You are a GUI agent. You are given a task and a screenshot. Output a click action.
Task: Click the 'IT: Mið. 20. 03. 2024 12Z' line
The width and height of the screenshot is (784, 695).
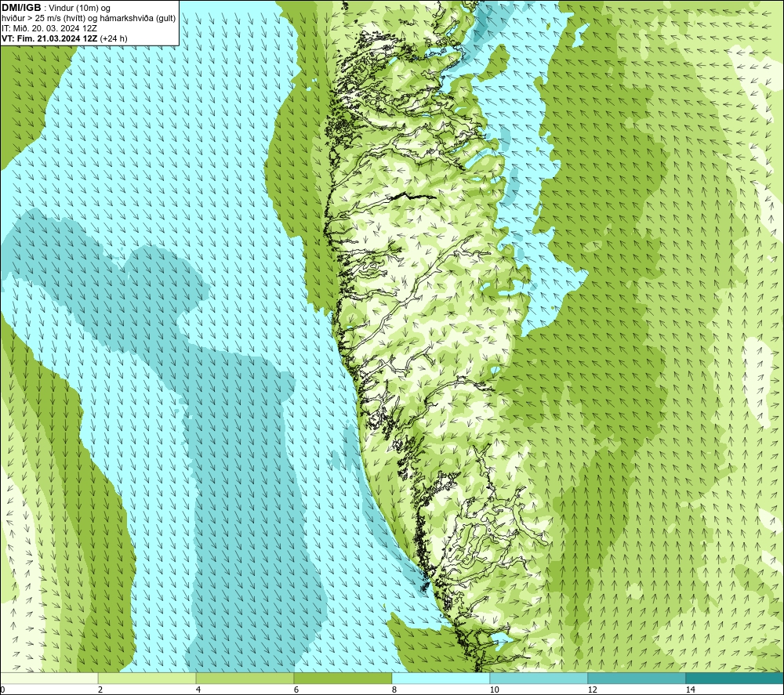[x=48, y=28]
